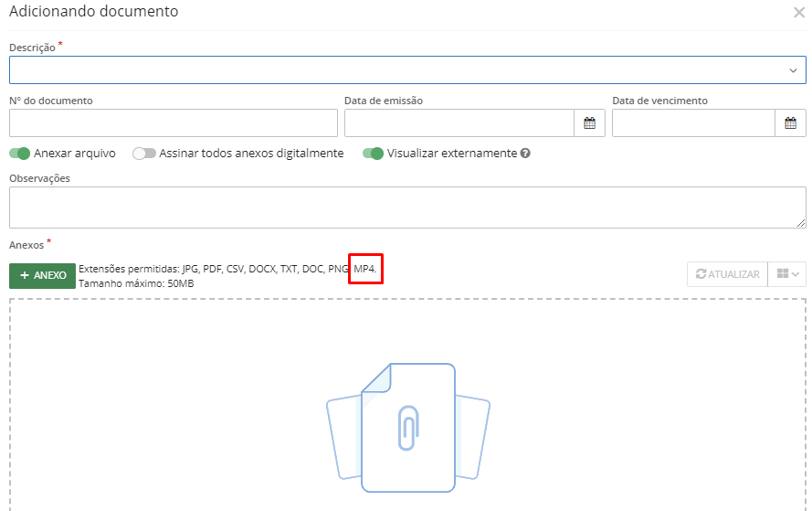The image size is (812, 511).
Task: Close the Adicionando documento dialog
Action: coord(799,13)
